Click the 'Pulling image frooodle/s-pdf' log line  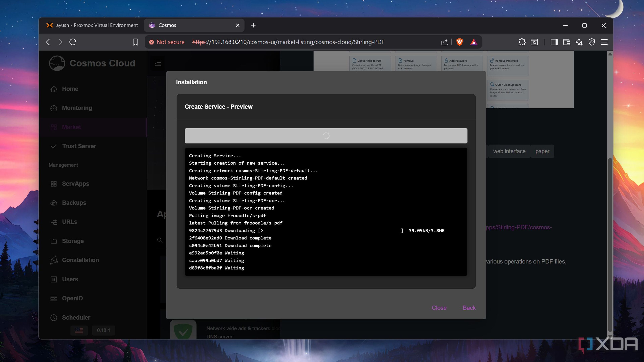click(227, 215)
